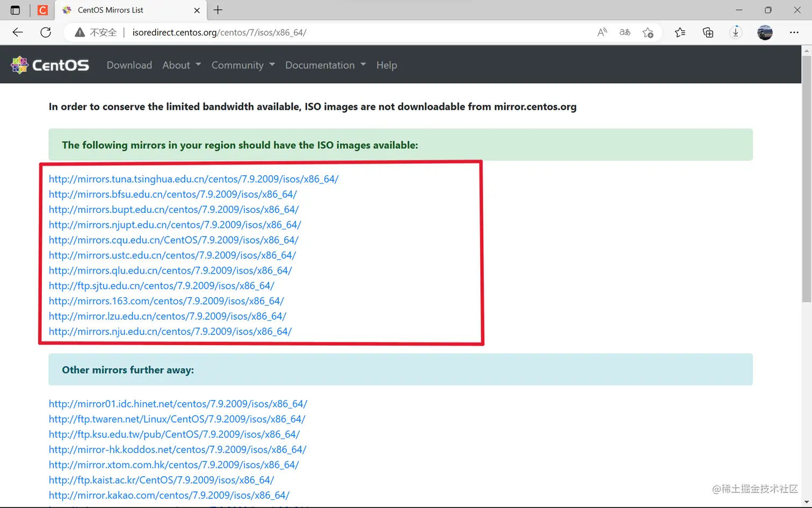Open the ftp.sjtu.edu.cn mirror link
Screen dimensions: 812x508
pyautogui.click(x=161, y=285)
